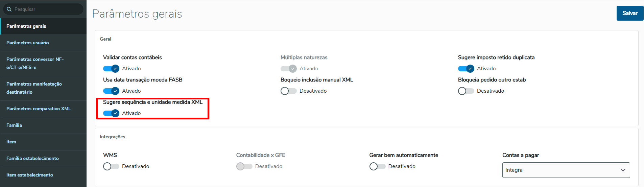Image resolution: width=644 pixels, height=187 pixels.
Task: Open Parâmetros gerais menu item
Action: 26,26
